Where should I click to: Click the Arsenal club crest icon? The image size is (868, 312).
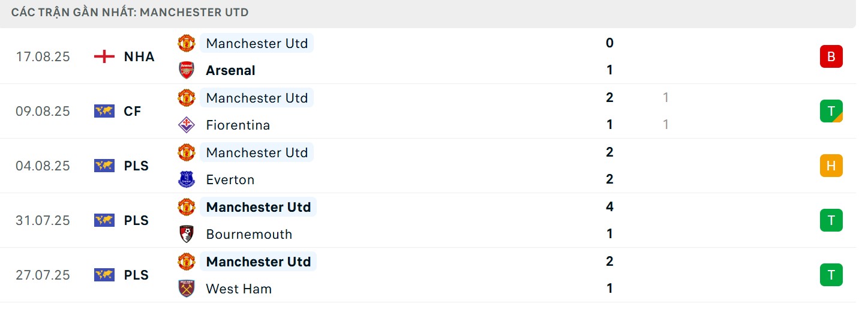coord(187,70)
